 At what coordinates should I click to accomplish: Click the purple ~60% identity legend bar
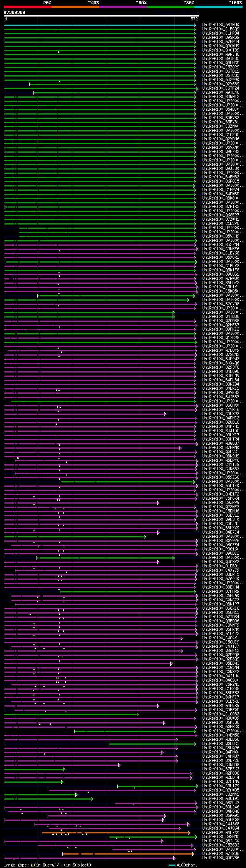(123, 7)
